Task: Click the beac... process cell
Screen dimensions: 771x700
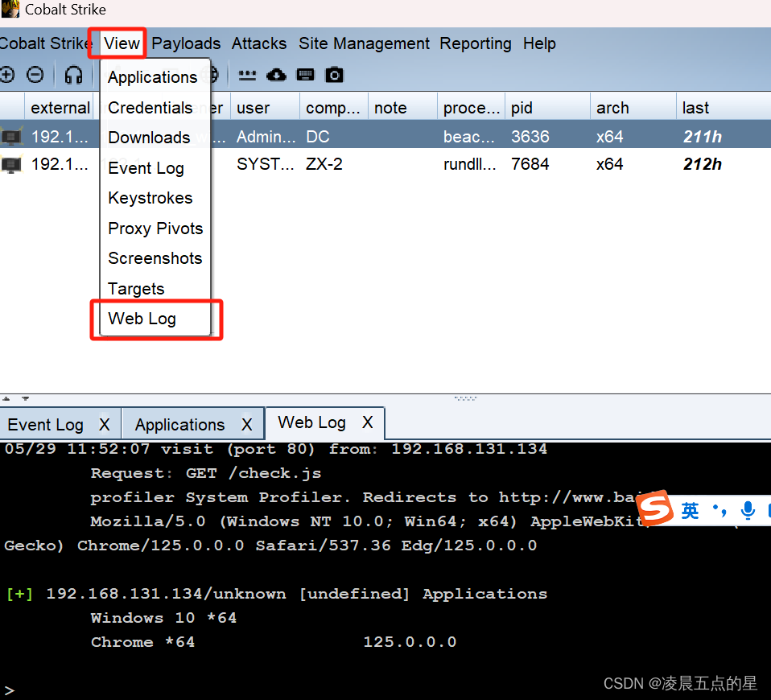Action: click(468, 137)
